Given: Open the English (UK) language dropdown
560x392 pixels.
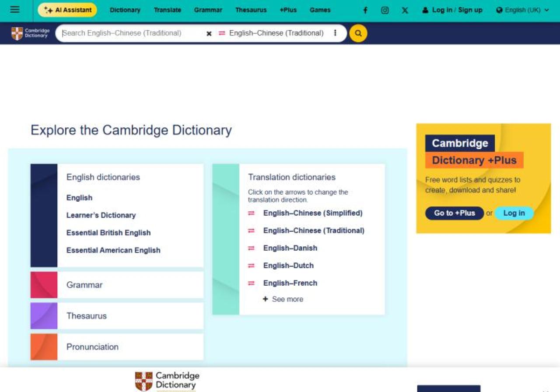Looking at the screenshot, I should coord(522,10).
